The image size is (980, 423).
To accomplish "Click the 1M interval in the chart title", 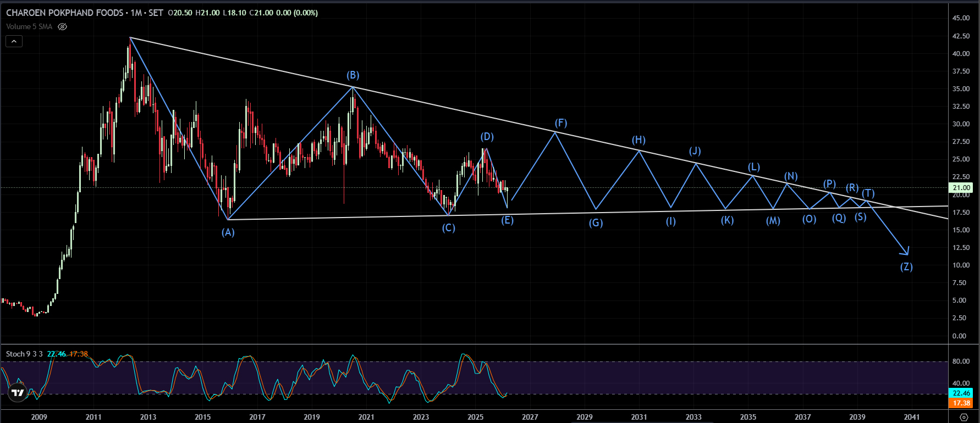I will pyautogui.click(x=136, y=13).
